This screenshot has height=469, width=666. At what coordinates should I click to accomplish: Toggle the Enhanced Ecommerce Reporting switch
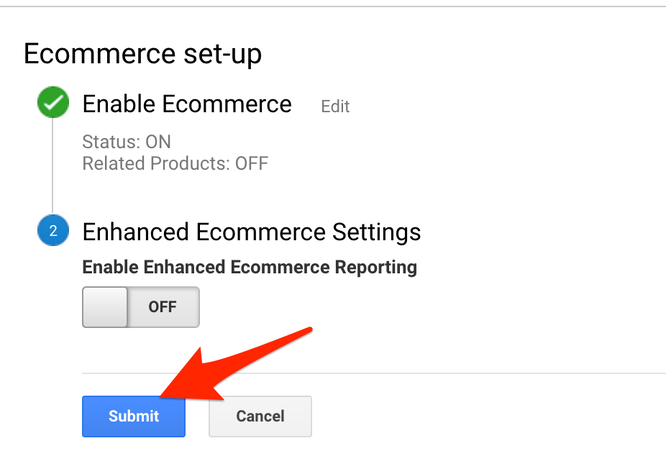point(141,308)
